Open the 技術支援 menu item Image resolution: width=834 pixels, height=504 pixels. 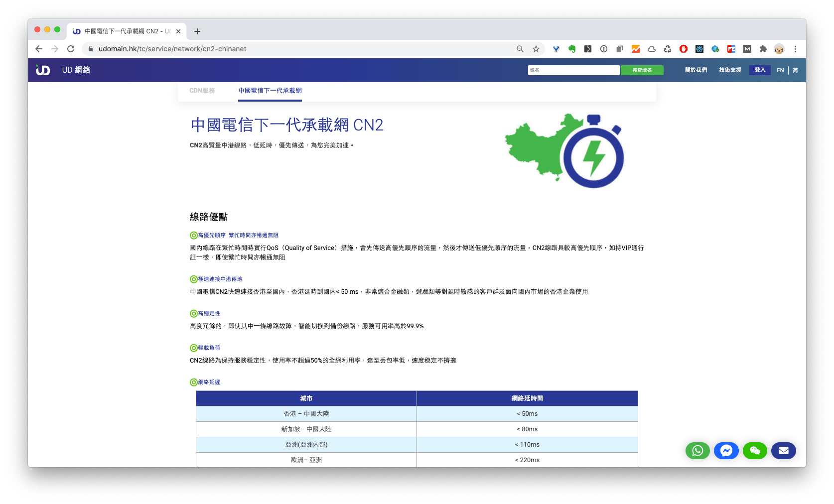(729, 70)
